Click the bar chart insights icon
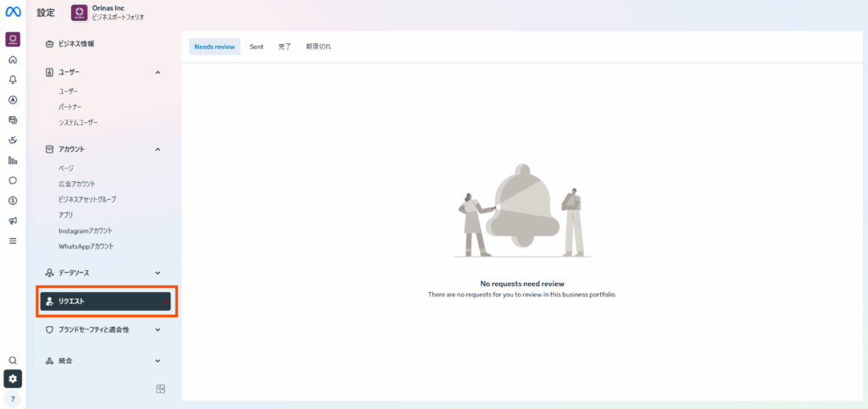The width and height of the screenshot is (868, 409). 13,160
